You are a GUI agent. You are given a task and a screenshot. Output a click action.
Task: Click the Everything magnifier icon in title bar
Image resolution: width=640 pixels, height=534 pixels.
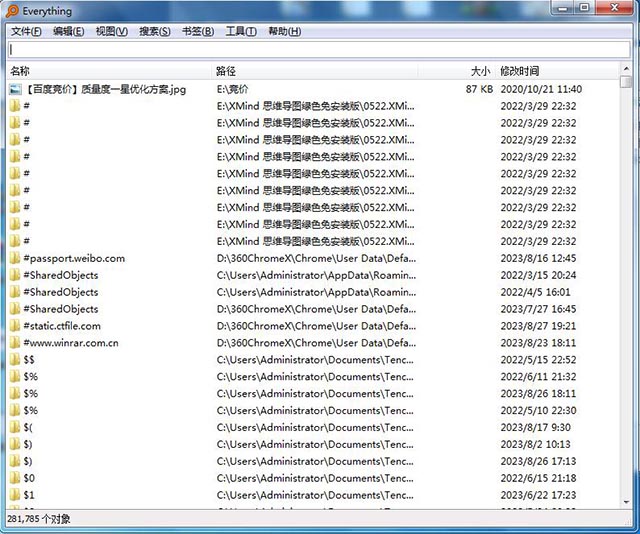[x=12, y=11]
